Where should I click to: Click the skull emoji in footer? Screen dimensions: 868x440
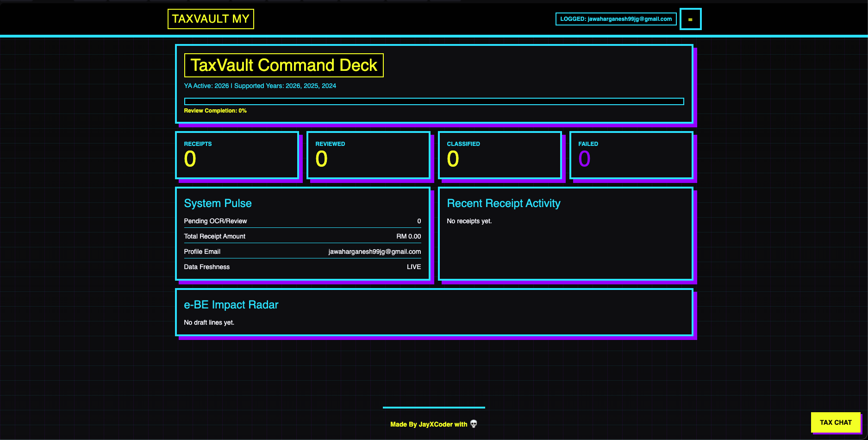474,424
